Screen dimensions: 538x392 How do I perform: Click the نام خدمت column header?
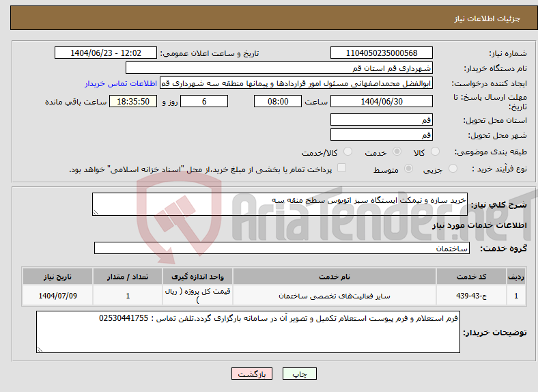(335, 277)
